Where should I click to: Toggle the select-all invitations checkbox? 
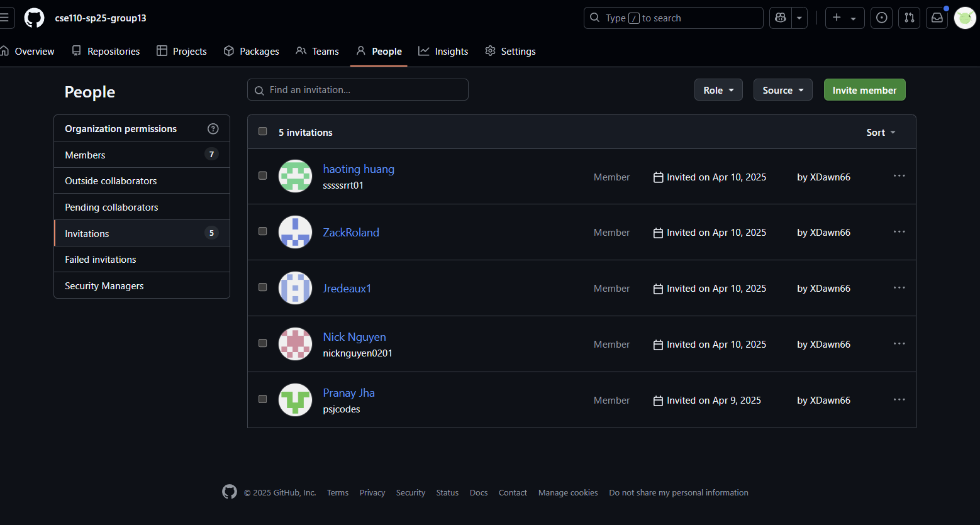(x=263, y=131)
